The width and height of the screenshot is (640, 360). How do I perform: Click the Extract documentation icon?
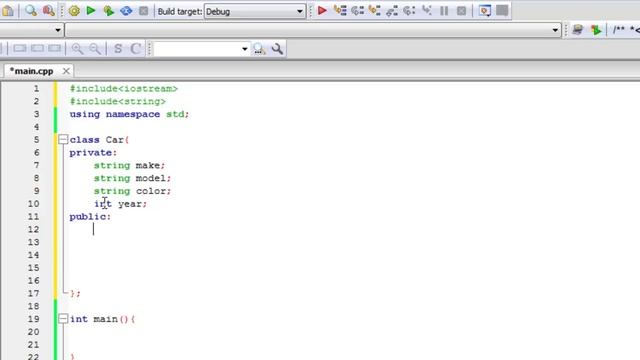pos(596,30)
